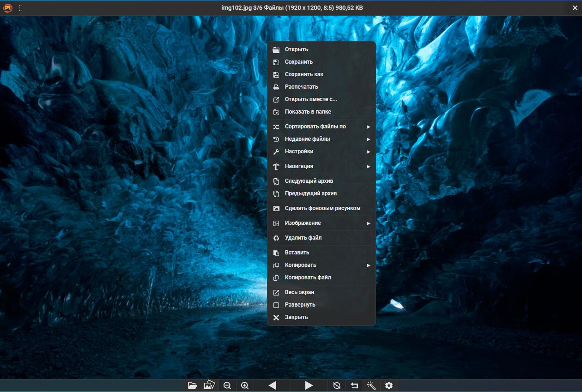Open image effects with magic wand icon

pos(371,386)
